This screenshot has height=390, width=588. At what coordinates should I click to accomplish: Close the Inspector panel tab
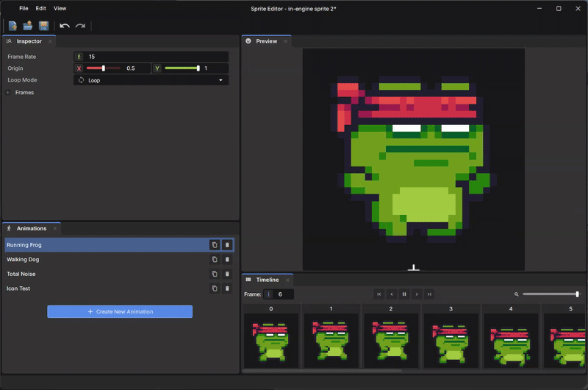pyautogui.click(x=50, y=41)
